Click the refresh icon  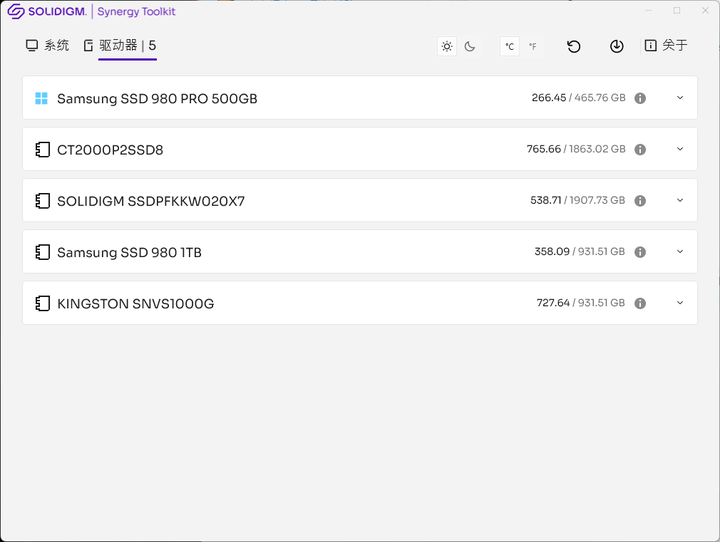(x=574, y=46)
